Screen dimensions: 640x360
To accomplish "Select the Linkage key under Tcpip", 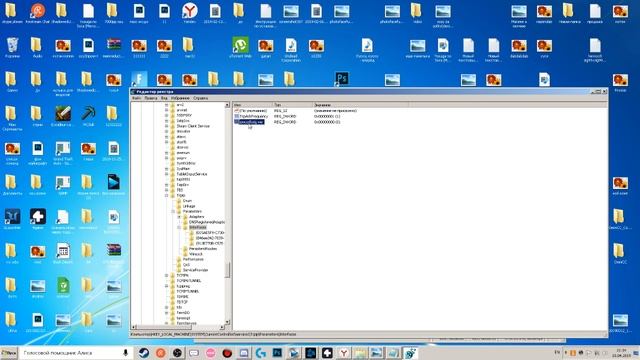I will pyautogui.click(x=189, y=206).
